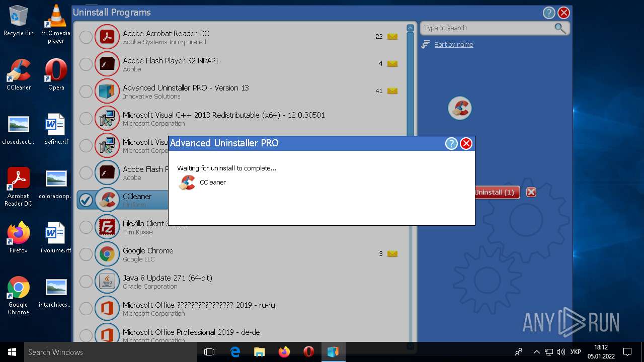
Task: Click the red X beside the Uninstall button
Action: coord(531,192)
